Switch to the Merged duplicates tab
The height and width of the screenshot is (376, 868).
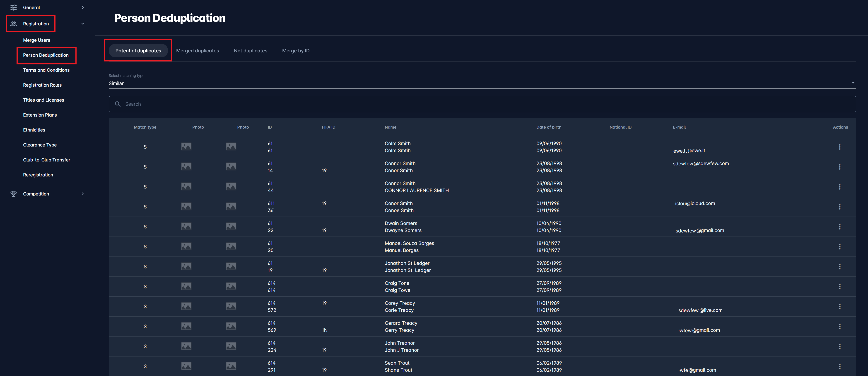[198, 51]
